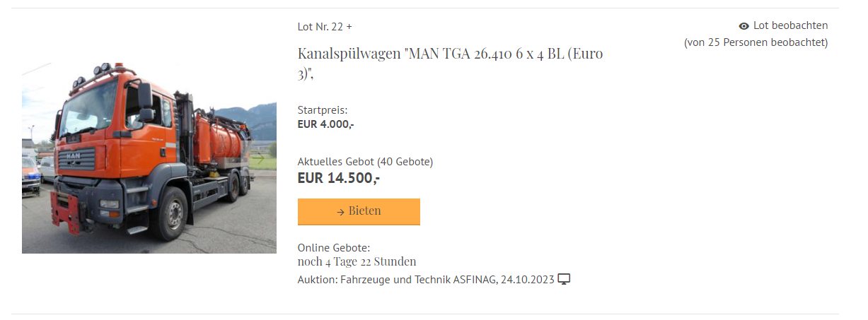
Task: Show next photo using image arrow
Action: [260, 158]
